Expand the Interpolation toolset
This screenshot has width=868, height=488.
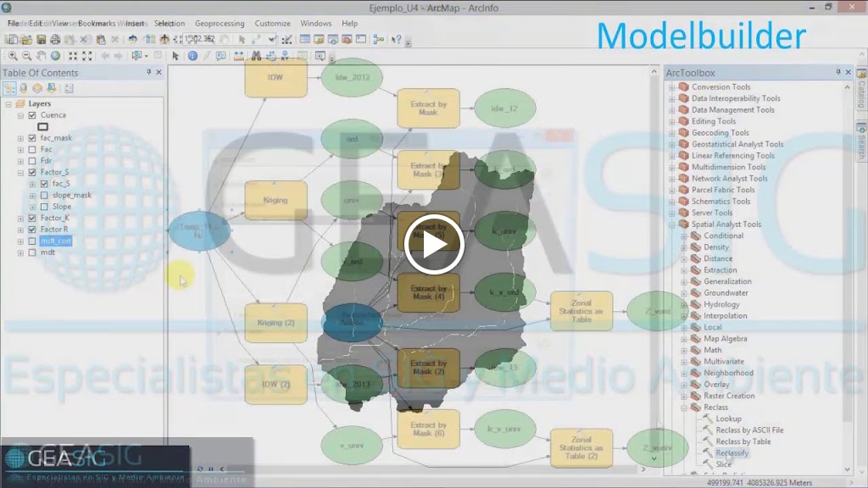[684, 316]
